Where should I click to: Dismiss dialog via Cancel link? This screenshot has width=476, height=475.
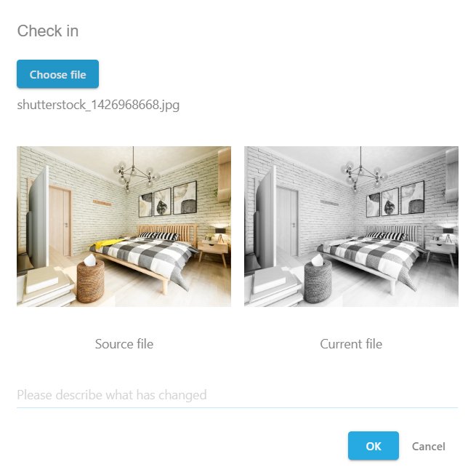428,446
